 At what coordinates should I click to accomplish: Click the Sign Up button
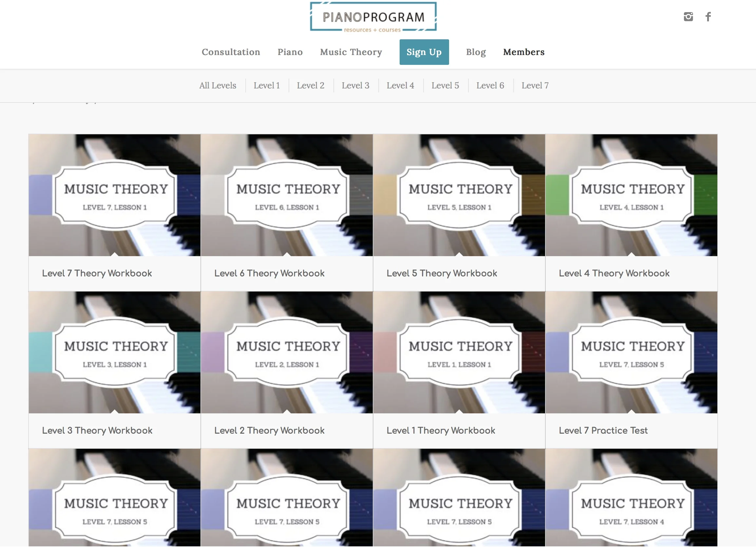click(424, 52)
